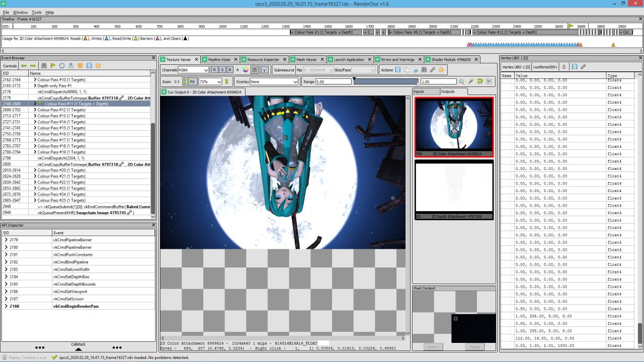
Task: Click the magnifier zoom-range icon beside 1.00
Action: (461, 81)
